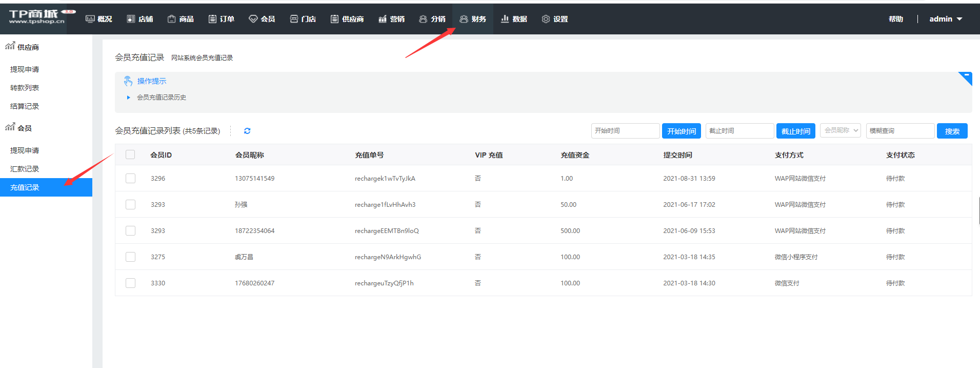Open 汇款记录 in the sidebar
This screenshot has width=980, height=368.
tap(25, 169)
